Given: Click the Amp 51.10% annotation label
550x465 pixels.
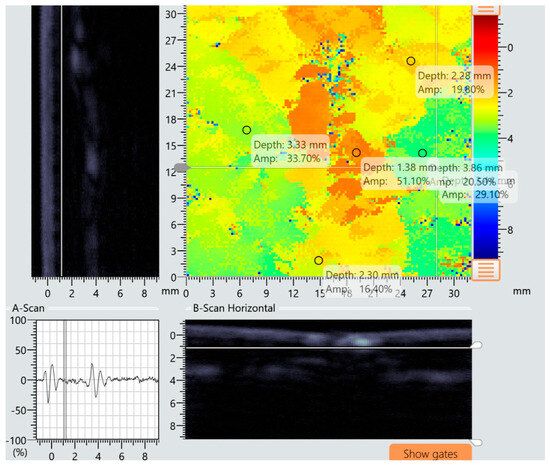Looking at the screenshot, I should [396, 181].
